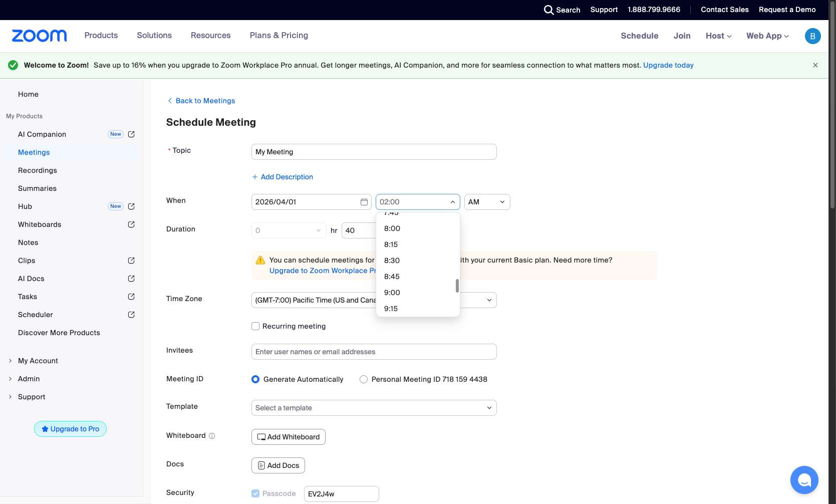Click the passcode EV2J4w field
Viewport: 836px width, 504px height.
pyautogui.click(x=342, y=494)
